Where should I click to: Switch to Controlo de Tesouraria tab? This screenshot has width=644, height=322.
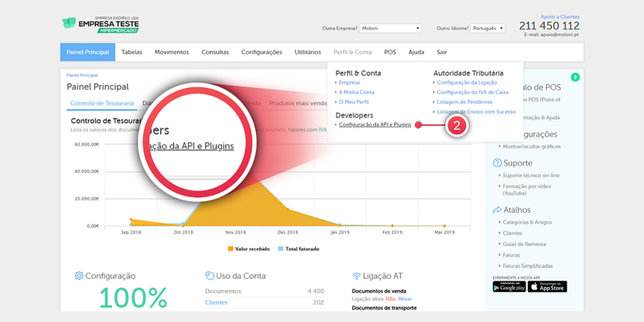[x=102, y=103]
